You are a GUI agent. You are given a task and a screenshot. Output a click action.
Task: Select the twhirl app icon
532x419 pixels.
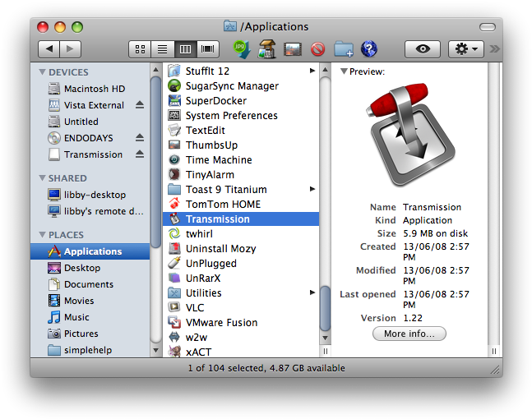174,233
